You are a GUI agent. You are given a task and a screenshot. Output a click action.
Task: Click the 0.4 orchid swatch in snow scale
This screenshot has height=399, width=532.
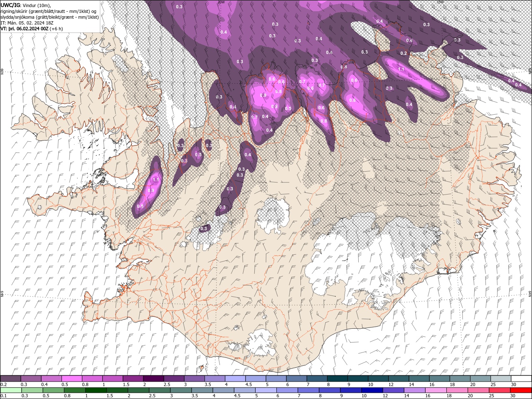52,379
